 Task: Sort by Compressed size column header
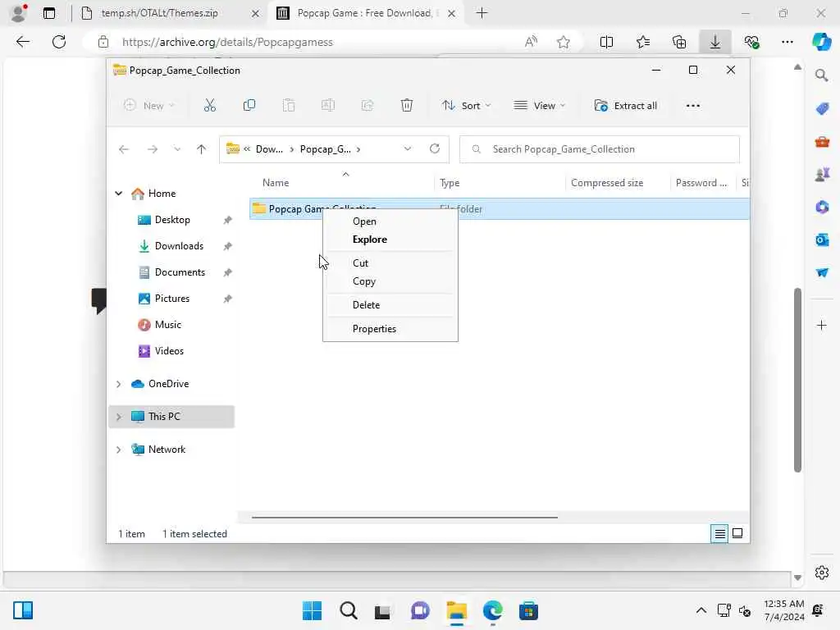coord(607,183)
